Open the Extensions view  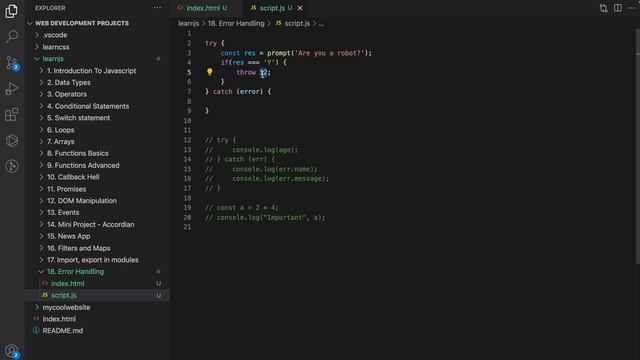click(11, 115)
